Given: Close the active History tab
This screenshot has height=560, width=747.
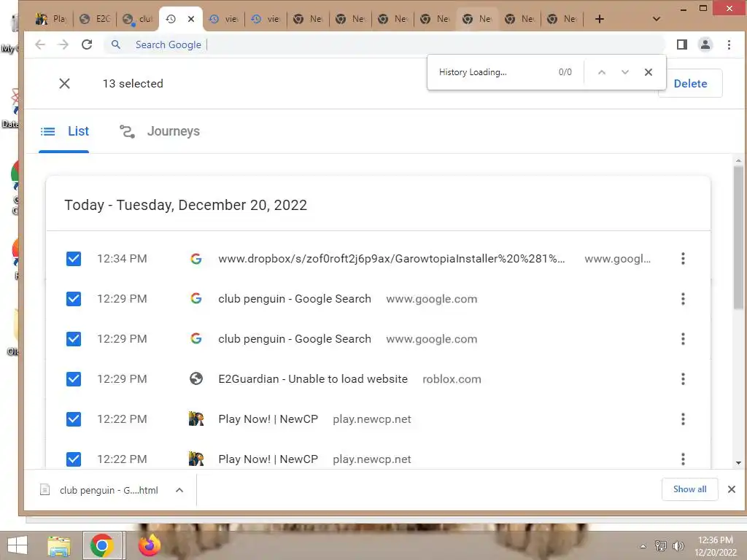Looking at the screenshot, I should click(191, 19).
